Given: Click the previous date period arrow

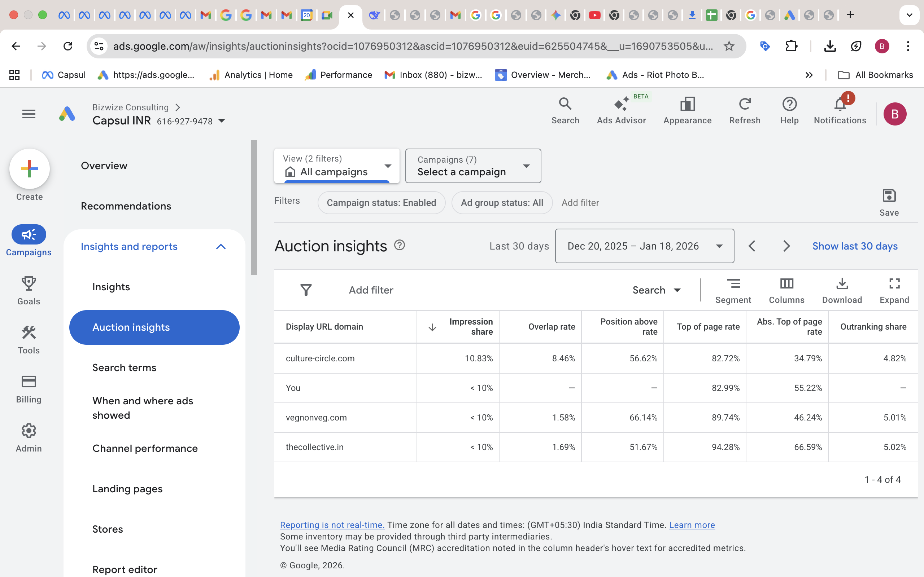Looking at the screenshot, I should [x=752, y=246].
